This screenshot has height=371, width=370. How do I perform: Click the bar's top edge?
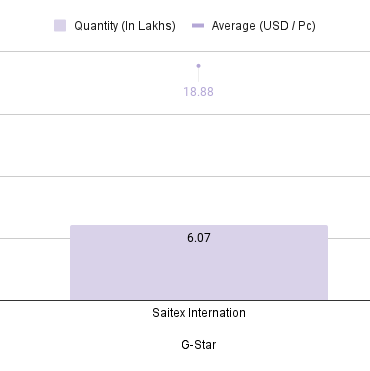click(199, 226)
